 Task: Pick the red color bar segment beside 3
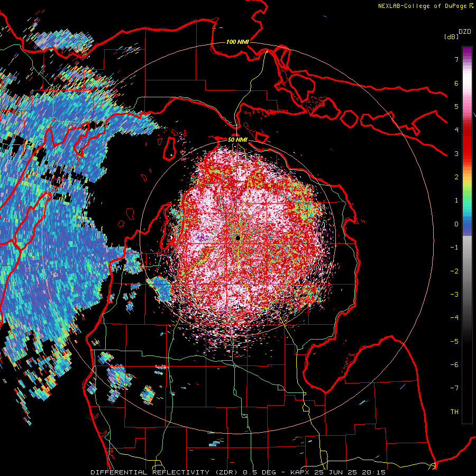tap(467, 153)
